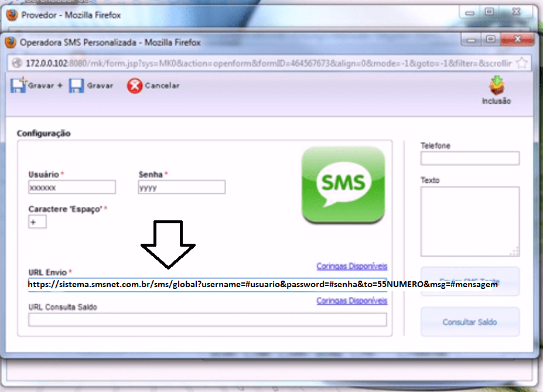543x392 pixels.
Task: Open the Coringas Disponíveis link above URL Envio
Action: 351,267
